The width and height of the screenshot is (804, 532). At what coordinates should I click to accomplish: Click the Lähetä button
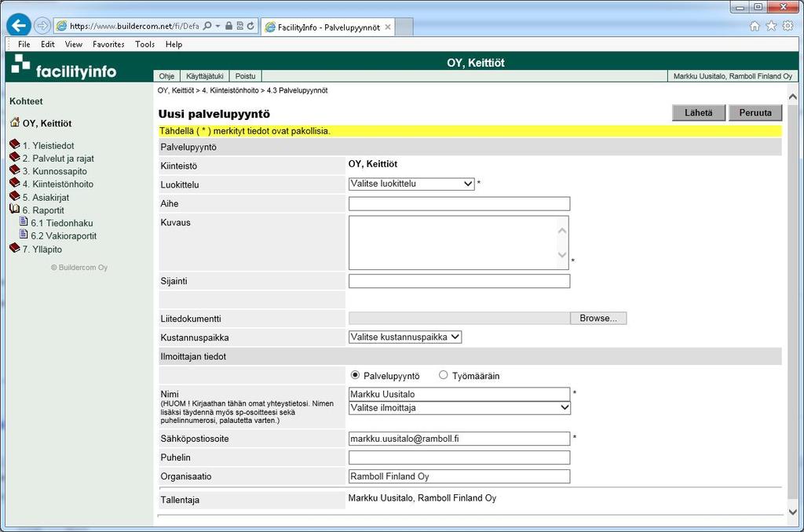(x=698, y=113)
